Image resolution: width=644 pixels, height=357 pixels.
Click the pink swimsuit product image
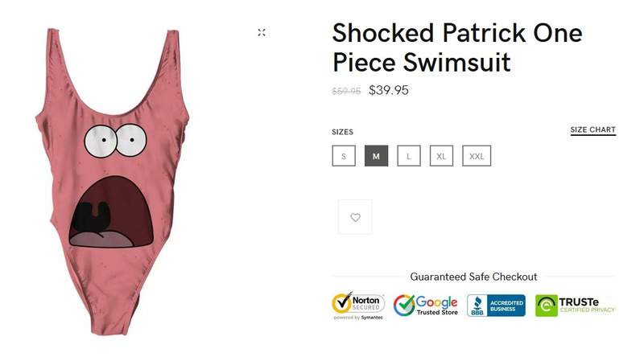[x=112, y=182]
